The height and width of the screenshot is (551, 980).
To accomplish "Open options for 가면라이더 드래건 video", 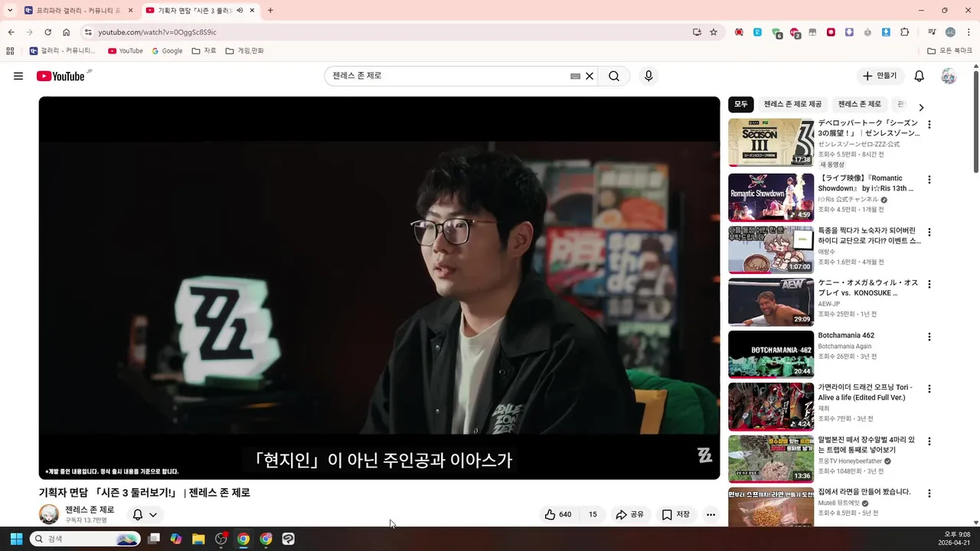I will [929, 389].
